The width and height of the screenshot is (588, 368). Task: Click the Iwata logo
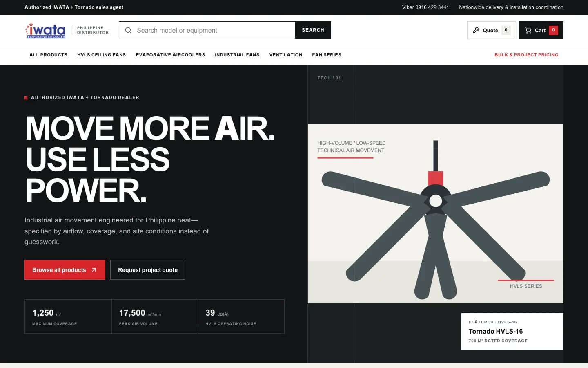point(45,31)
